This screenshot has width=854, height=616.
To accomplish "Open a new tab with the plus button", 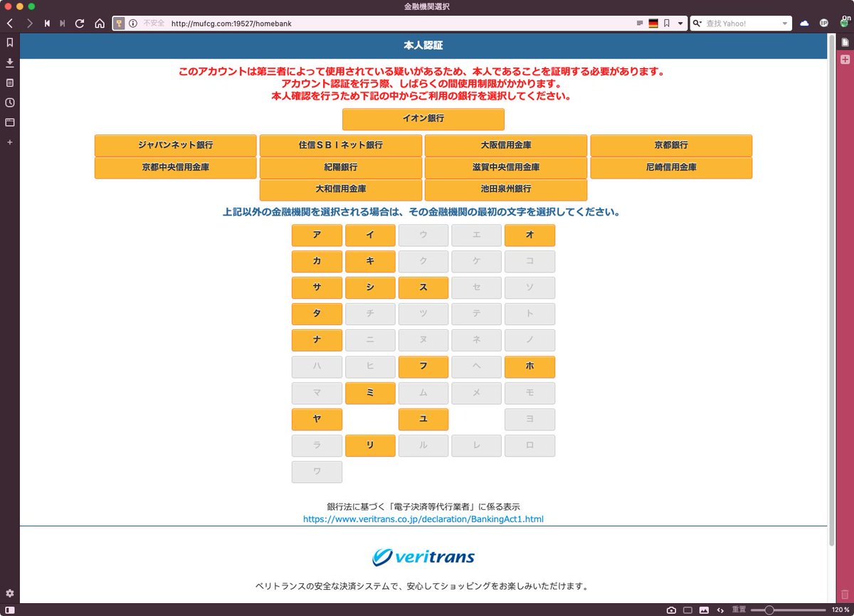I will [x=845, y=59].
